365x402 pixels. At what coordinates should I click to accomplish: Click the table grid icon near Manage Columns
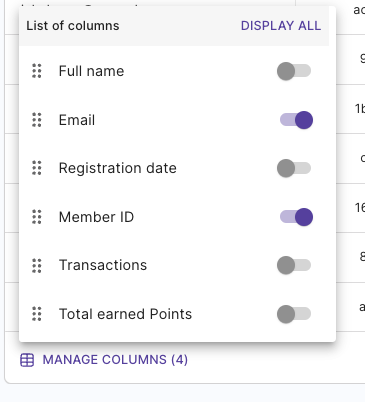(x=27, y=360)
